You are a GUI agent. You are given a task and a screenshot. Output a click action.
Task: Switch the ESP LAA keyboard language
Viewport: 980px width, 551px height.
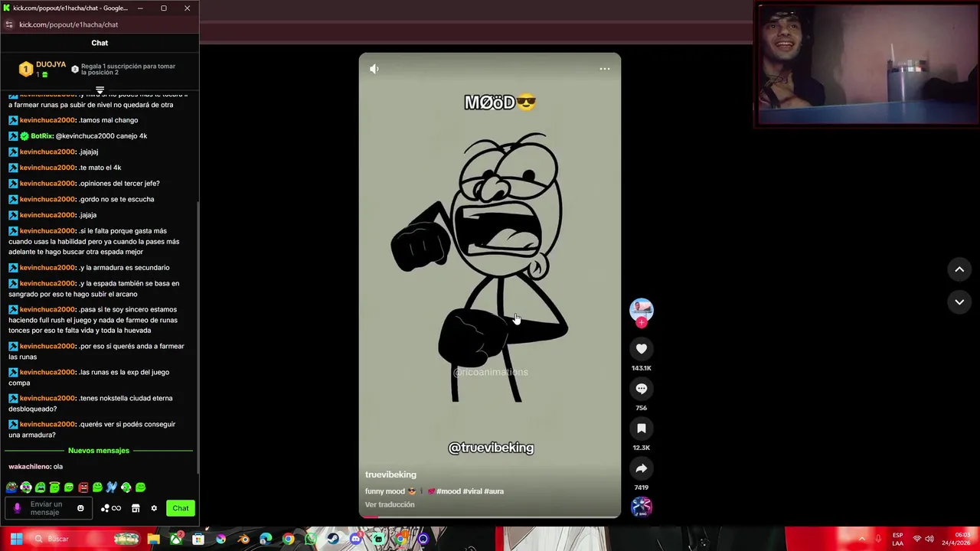897,539
